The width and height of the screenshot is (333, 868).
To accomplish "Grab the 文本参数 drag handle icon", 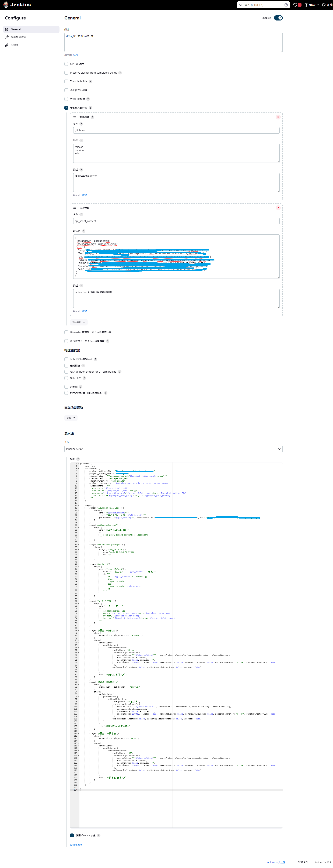I will (x=75, y=208).
